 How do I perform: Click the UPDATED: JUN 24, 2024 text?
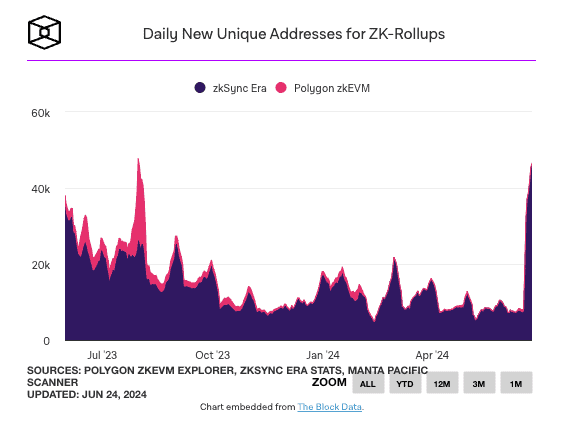coord(87,395)
